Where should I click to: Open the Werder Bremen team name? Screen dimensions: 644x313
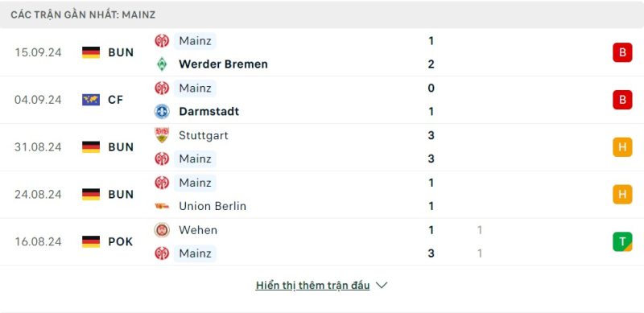(223, 64)
